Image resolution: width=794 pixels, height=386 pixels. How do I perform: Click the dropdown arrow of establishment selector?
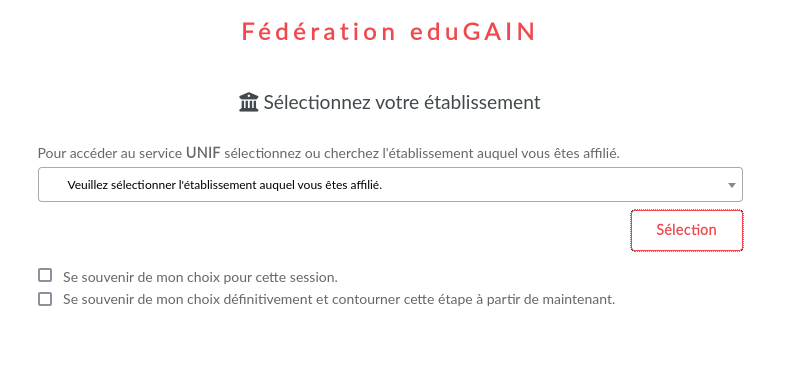pyautogui.click(x=731, y=185)
